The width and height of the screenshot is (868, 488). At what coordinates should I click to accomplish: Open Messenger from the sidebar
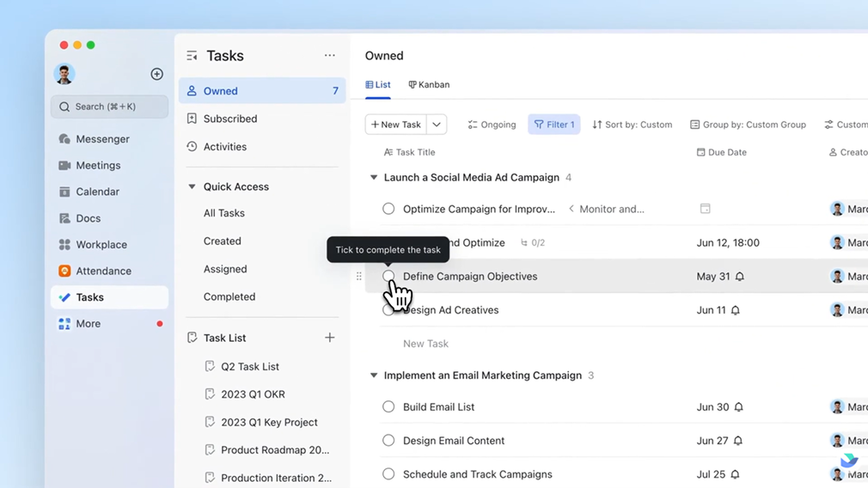pyautogui.click(x=101, y=139)
